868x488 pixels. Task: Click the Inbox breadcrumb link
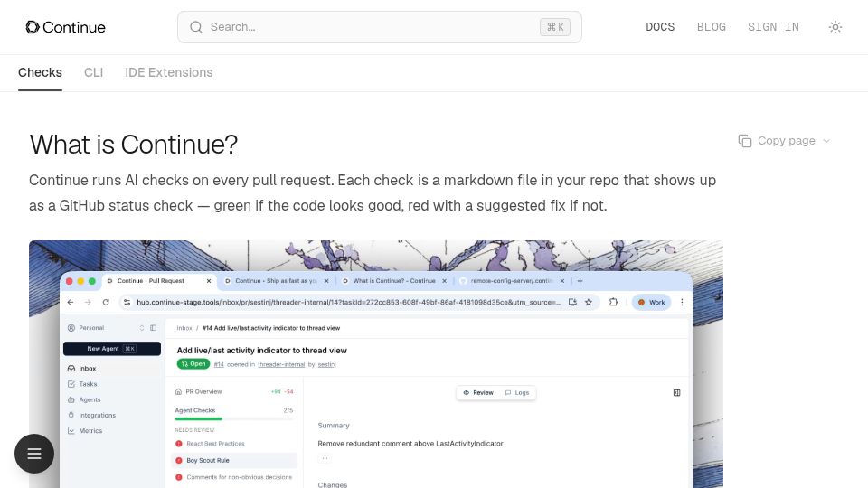(184, 328)
